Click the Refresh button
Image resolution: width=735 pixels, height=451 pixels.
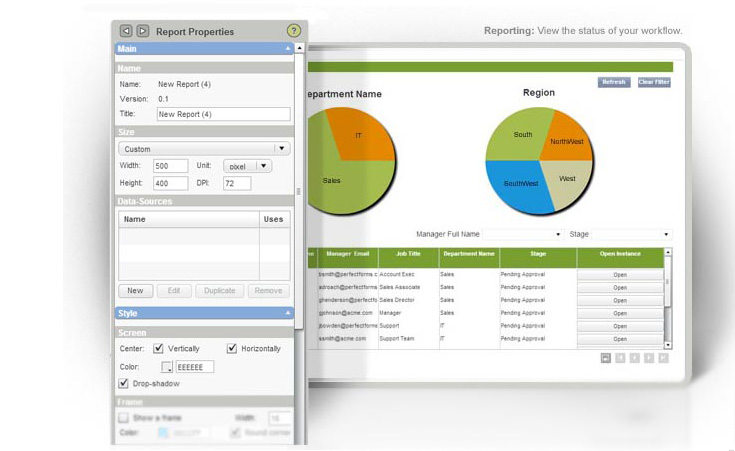tap(614, 82)
